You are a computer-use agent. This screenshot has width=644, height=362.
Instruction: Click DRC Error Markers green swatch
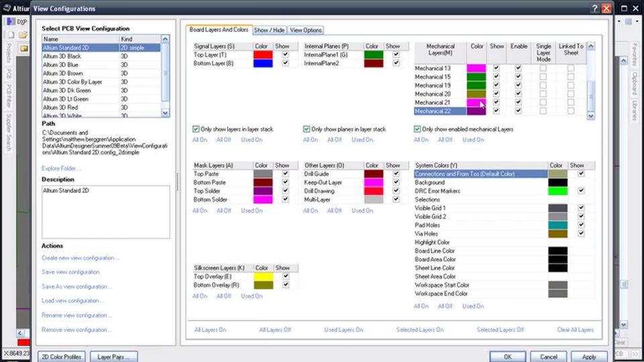coord(557,191)
